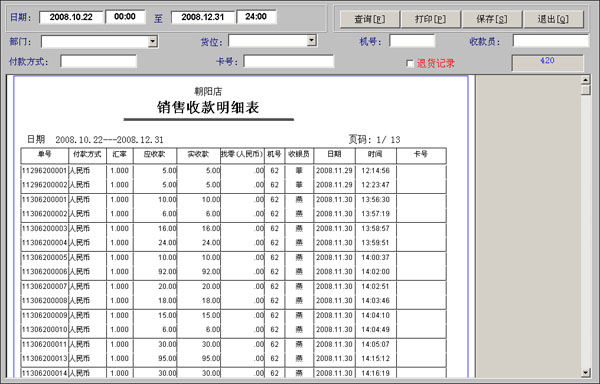Viewport: 600px width, 384px height.
Task: Click the end time field 24:00
Action: click(x=256, y=16)
